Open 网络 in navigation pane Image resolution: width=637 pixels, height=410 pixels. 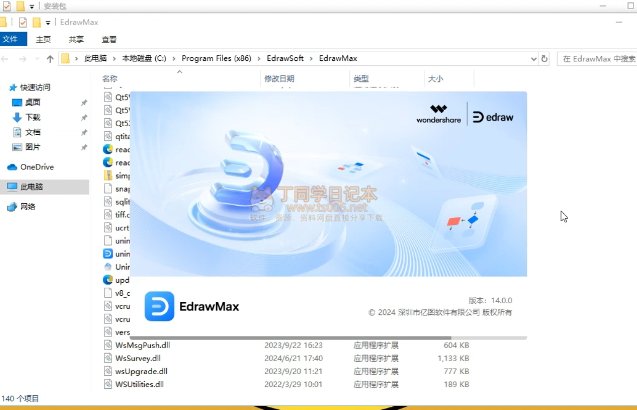tap(28, 206)
